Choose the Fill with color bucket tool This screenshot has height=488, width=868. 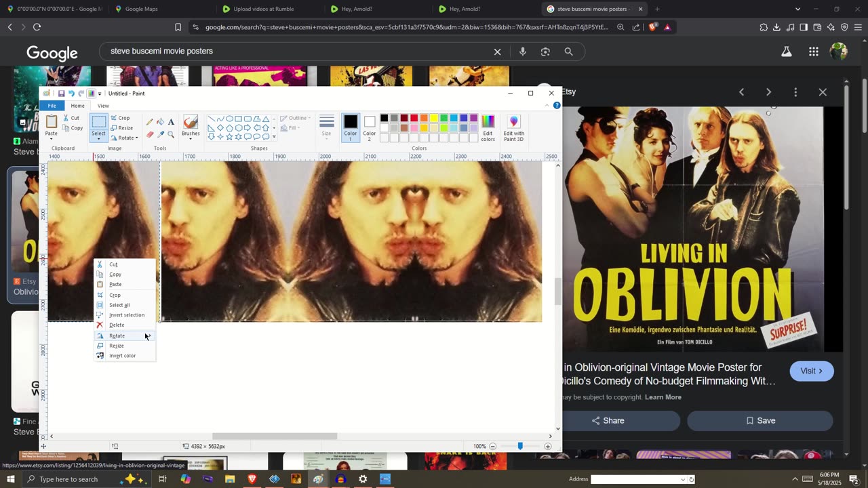160,122
